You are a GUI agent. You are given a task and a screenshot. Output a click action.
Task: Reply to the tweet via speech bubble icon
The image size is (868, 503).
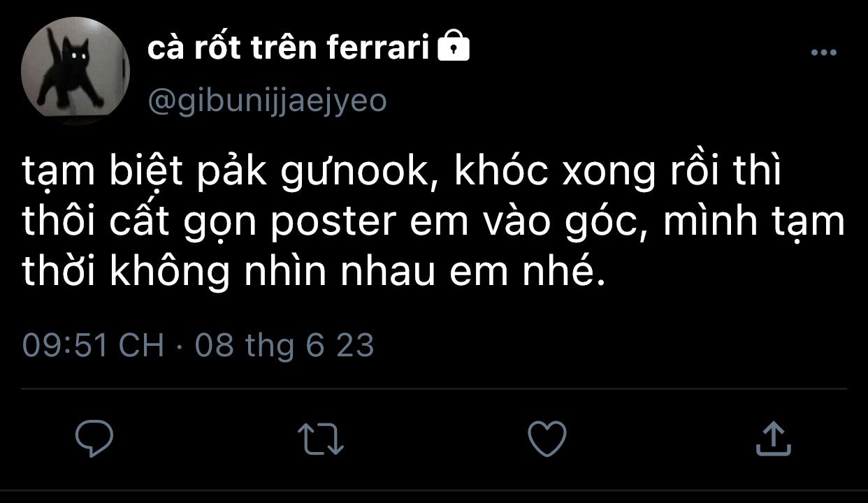94,438
